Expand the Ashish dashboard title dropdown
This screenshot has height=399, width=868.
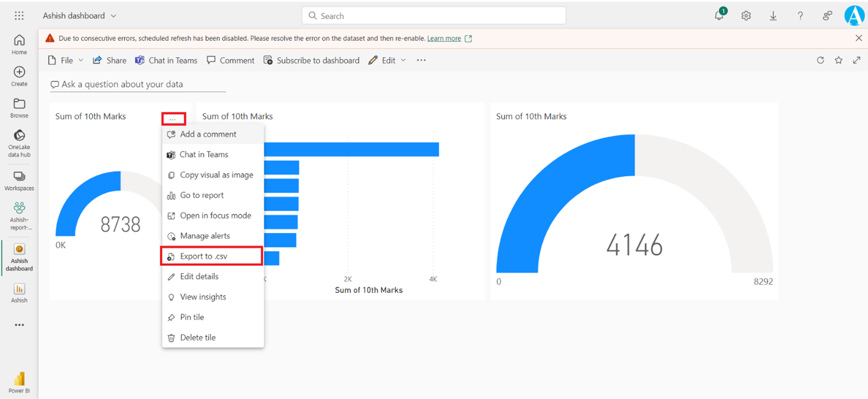[x=114, y=16]
